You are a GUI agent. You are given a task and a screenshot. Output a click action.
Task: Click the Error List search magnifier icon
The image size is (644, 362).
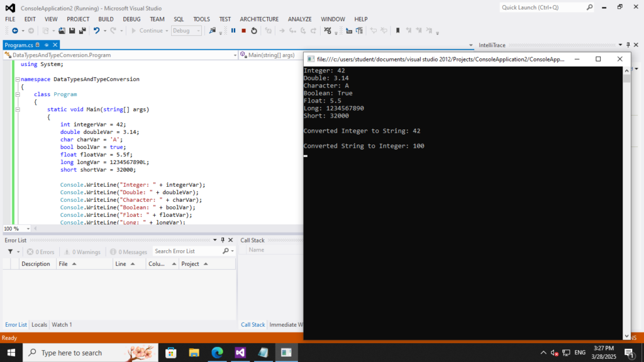pyautogui.click(x=226, y=251)
